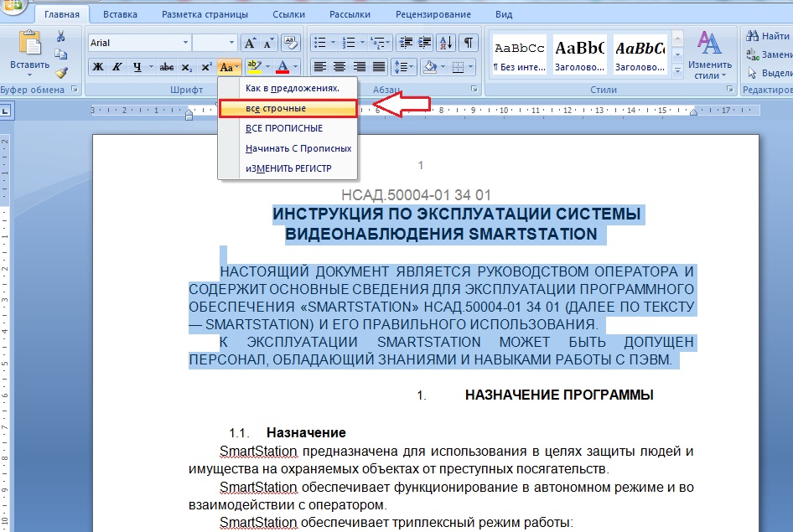Open the bullet library dropdown arrow
The width and height of the screenshot is (793, 532).
pyautogui.click(x=333, y=43)
